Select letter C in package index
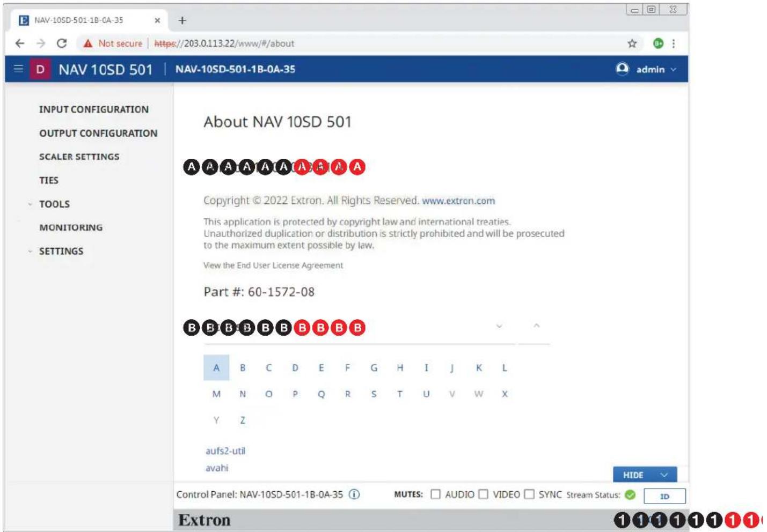The height and width of the screenshot is (532, 767). point(269,367)
